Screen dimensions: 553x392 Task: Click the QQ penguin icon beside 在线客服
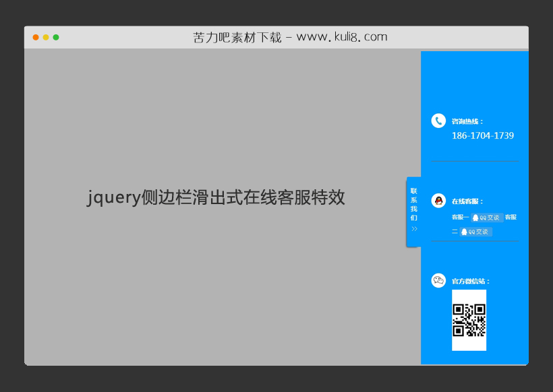point(440,199)
